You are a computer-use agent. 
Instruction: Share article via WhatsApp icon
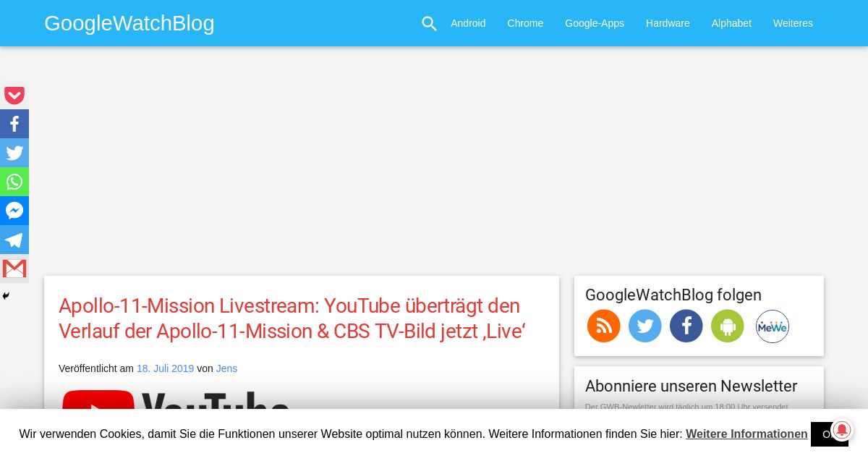[x=14, y=182]
